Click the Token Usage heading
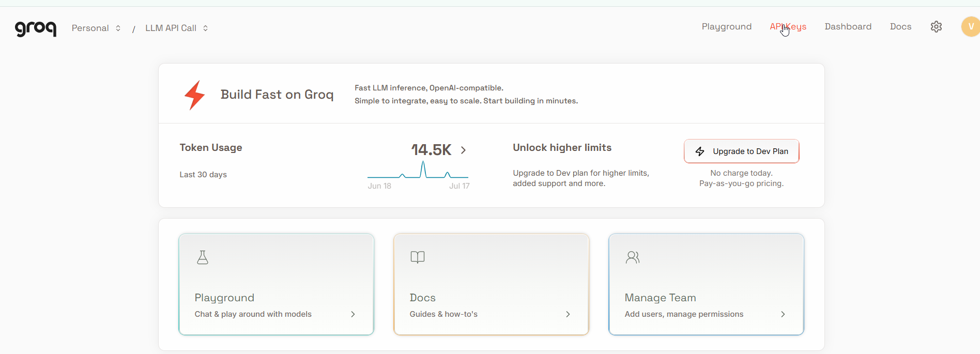This screenshot has height=354, width=980. coord(211,148)
